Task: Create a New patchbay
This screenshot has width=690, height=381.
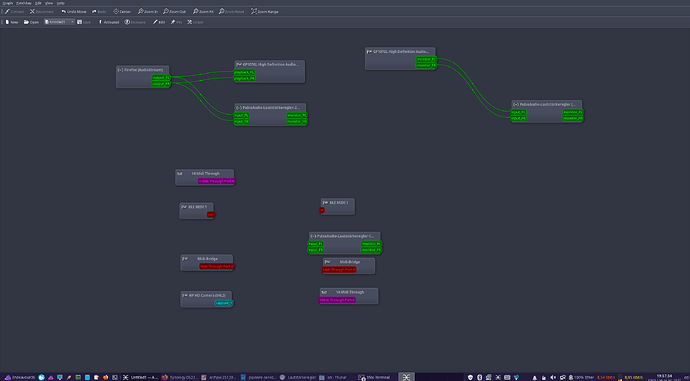Action: tap(11, 22)
